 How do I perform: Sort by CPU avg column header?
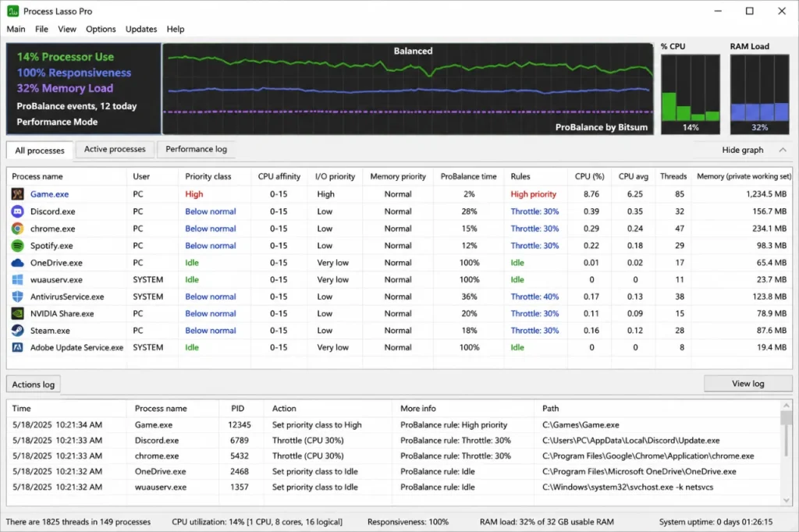634,176
